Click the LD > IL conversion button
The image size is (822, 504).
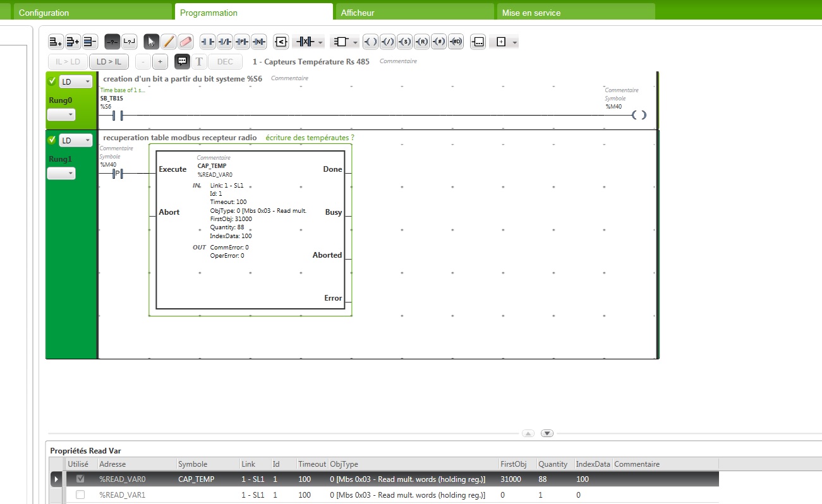109,61
